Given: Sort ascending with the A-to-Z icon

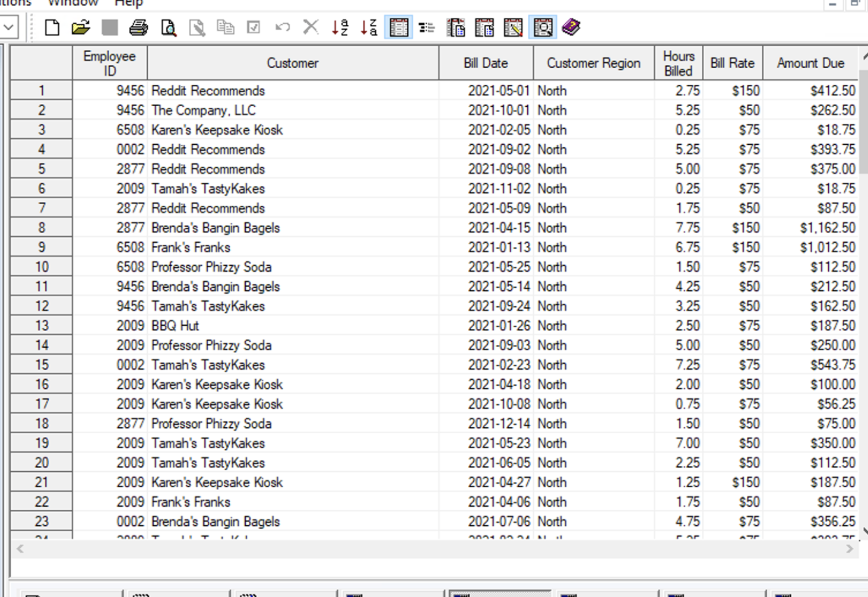Looking at the screenshot, I should [x=340, y=27].
